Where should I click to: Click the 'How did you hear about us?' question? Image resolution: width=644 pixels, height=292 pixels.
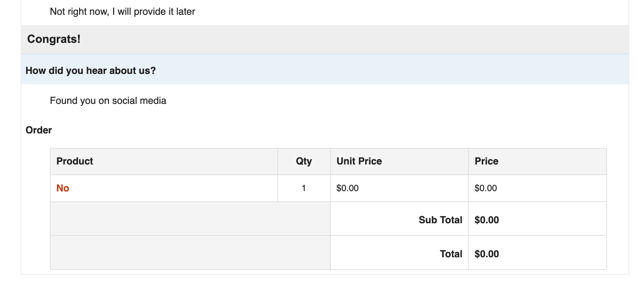pos(91,71)
